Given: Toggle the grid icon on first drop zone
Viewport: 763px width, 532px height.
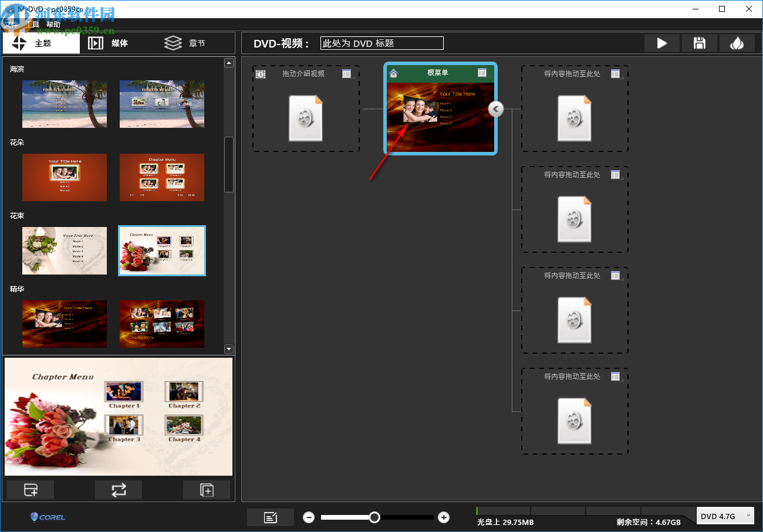Looking at the screenshot, I should pos(616,73).
